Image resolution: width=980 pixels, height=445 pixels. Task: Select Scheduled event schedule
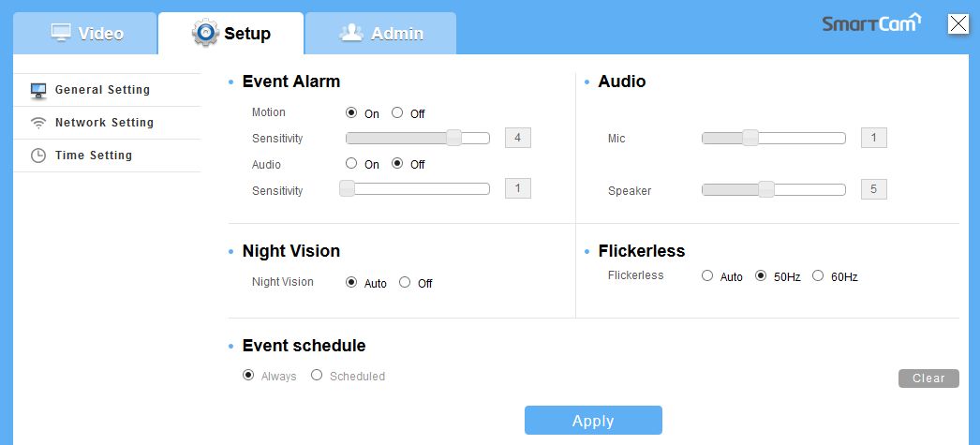[317, 376]
